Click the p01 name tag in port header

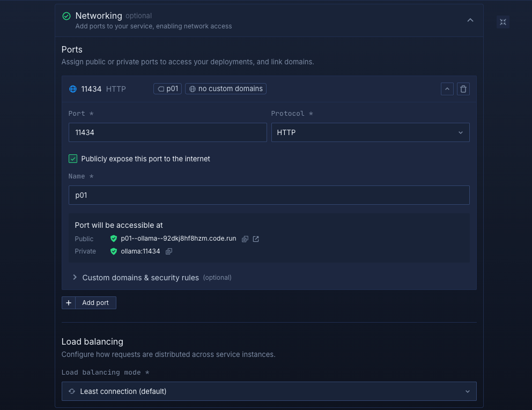pyautogui.click(x=168, y=89)
